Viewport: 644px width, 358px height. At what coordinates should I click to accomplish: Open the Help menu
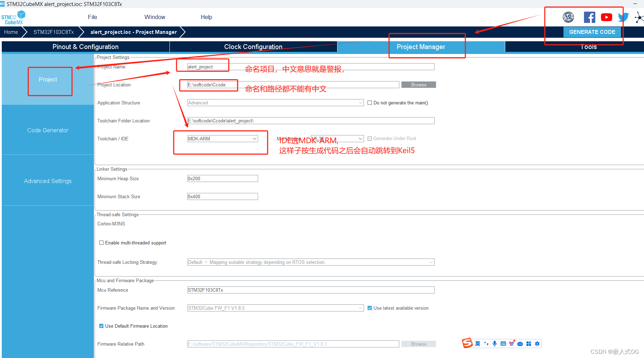click(206, 17)
